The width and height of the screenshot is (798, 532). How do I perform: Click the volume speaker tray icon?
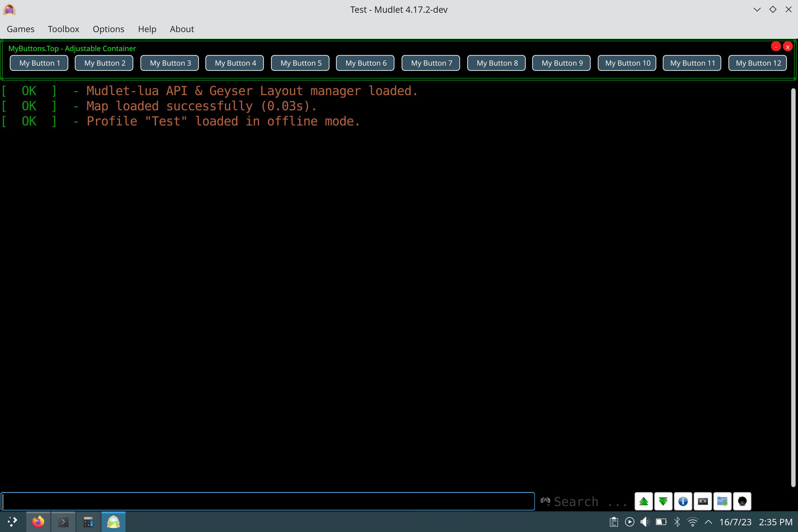[x=645, y=522]
